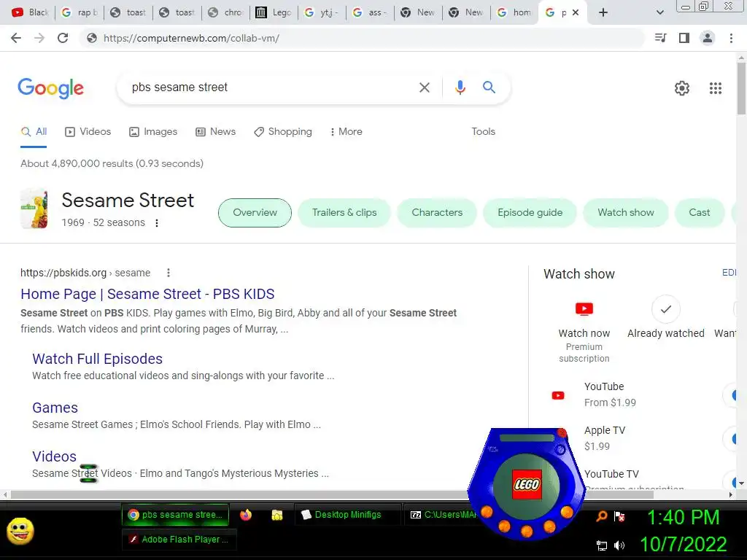Select Episode guide chip
Screen dimensions: 747x560
[530, 213]
